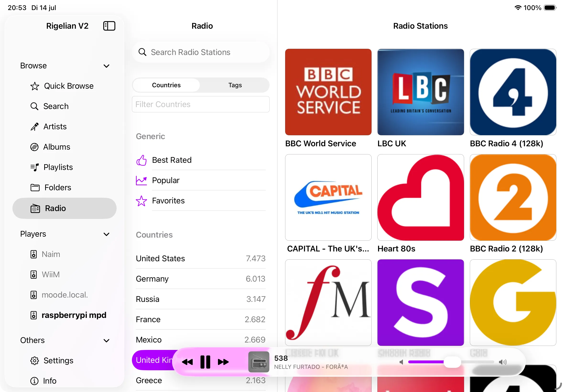Select the highlighted United Kingdom row
564x392 pixels.
(x=154, y=360)
